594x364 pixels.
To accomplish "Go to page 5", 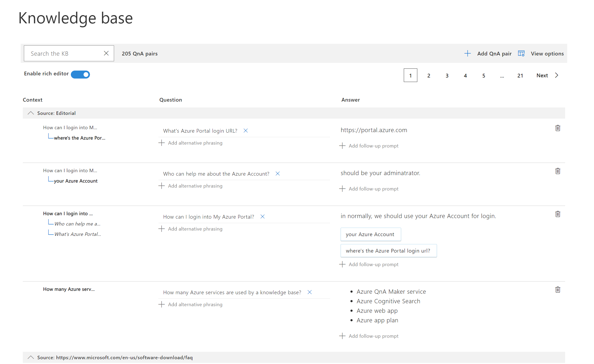I will tap(484, 76).
